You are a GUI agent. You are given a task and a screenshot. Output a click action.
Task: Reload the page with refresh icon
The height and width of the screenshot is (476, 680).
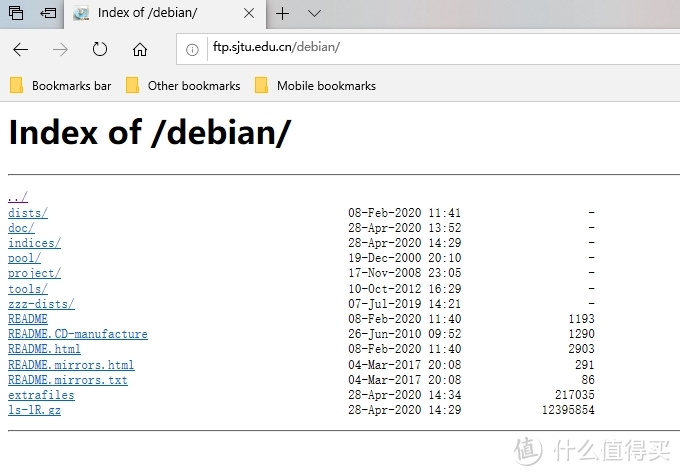coord(100,49)
